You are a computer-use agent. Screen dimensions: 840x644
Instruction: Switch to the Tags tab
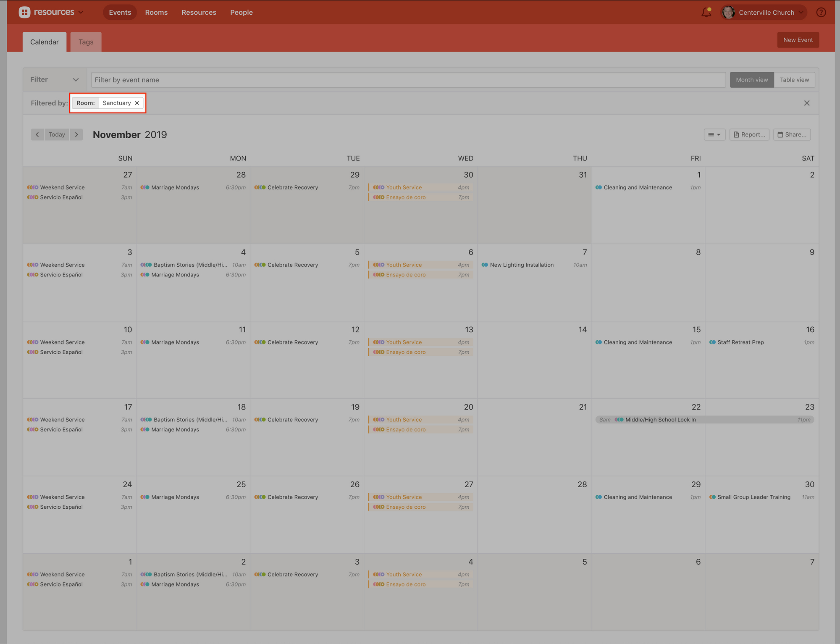[x=86, y=42]
